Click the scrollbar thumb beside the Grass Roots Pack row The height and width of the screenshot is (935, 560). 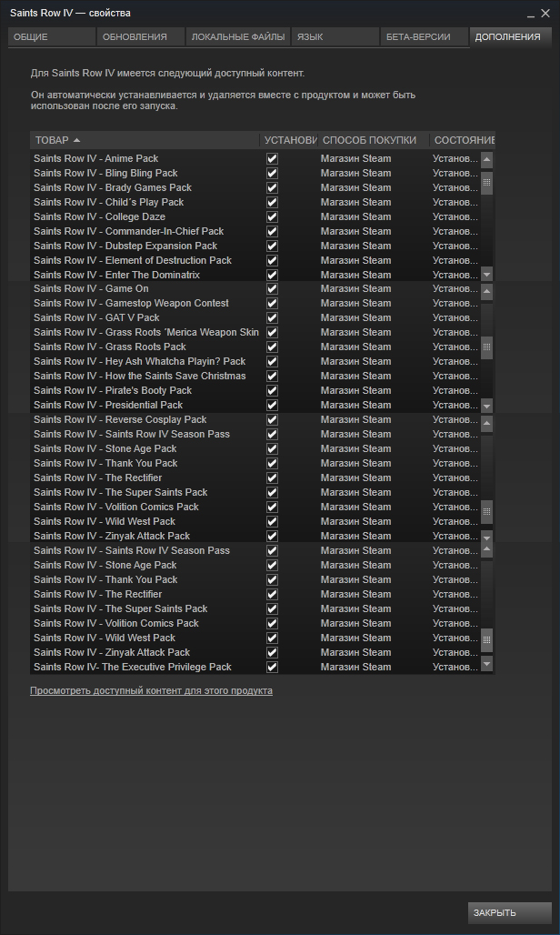pos(486,347)
